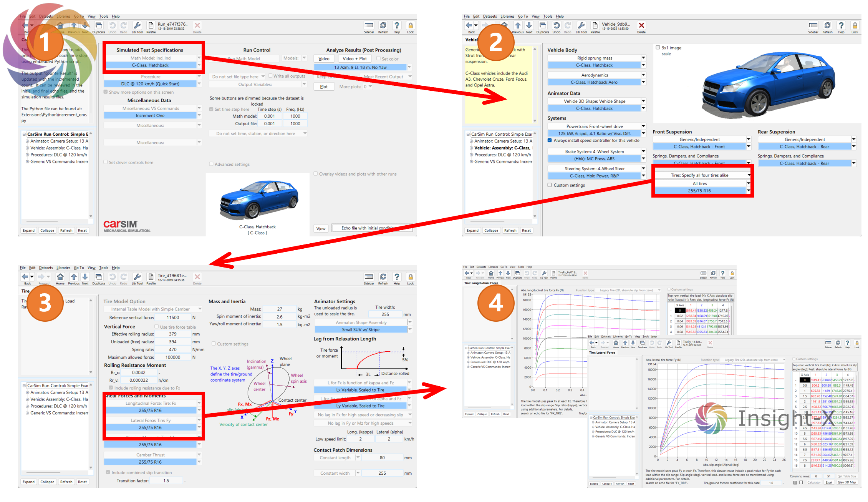This screenshot has height=502, width=868.
Task: Click the 'Video + Plot' button
Action: (x=354, y=58)
